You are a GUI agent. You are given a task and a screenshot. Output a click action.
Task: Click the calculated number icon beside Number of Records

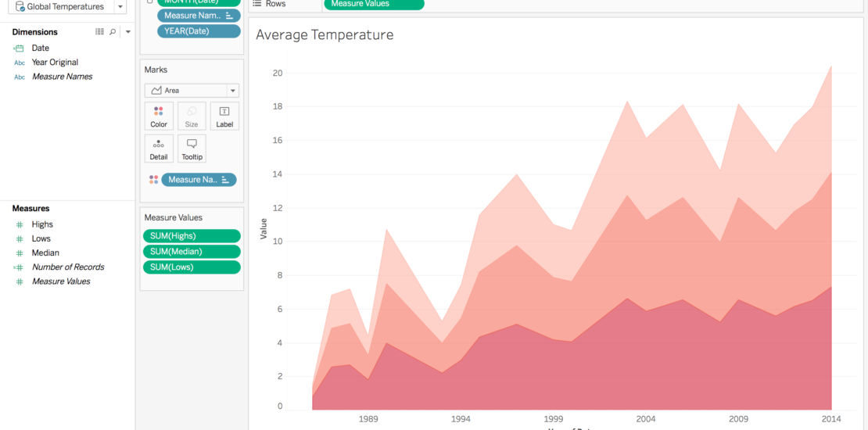point(19,267)
